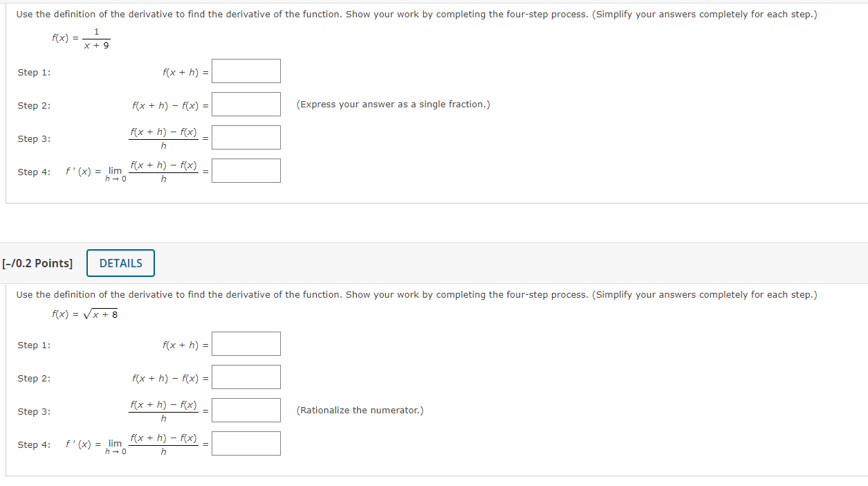Click Step 1 answer box for the 1/(x+9) problem
This screenshot has width=868, height=486.
[x=246, y=71]
